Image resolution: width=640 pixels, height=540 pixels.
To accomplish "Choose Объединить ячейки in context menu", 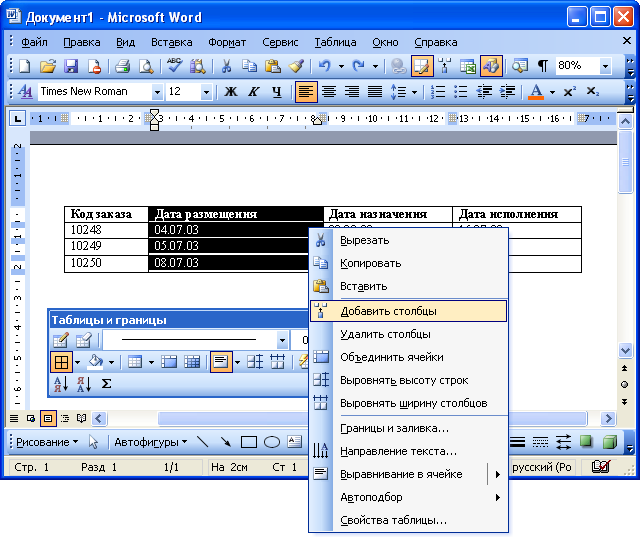I will point(408,357).
